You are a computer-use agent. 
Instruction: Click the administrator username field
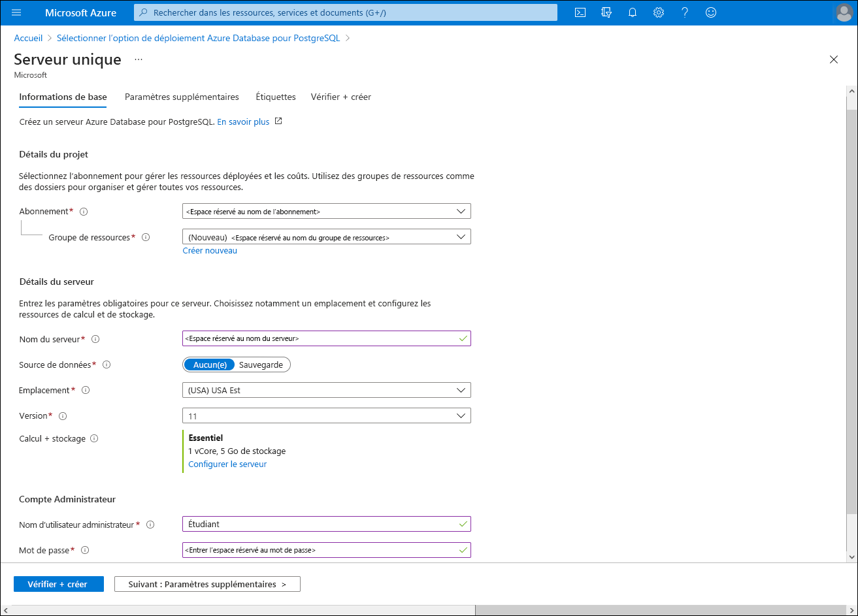coord(327,525)
